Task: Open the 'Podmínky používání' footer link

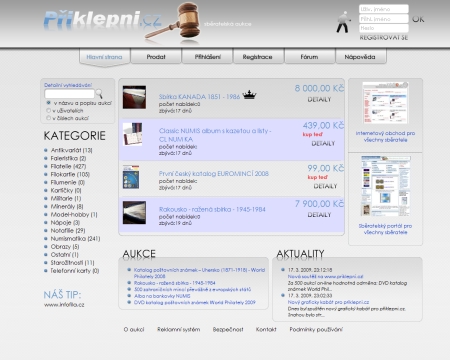Action: pos(316,329)
